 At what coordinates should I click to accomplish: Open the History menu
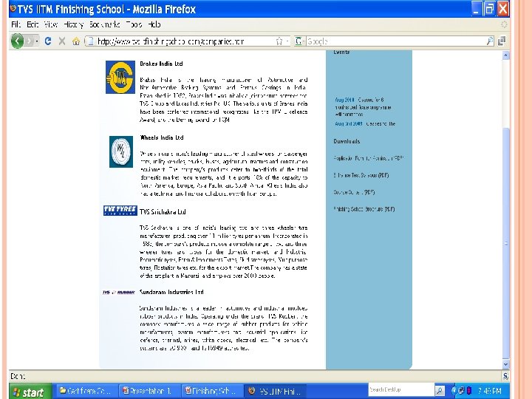pyautogui.click(x=73, y=24)
